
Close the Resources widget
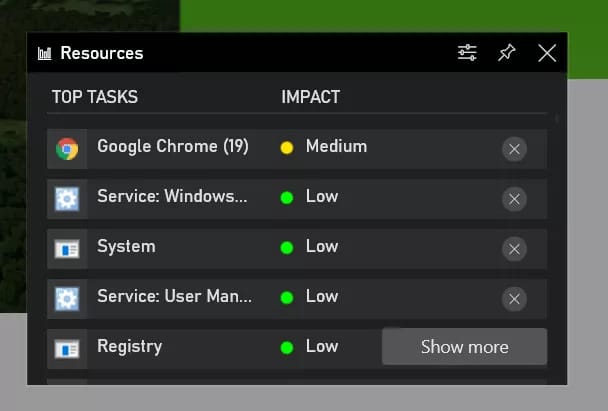coord(547,53)
